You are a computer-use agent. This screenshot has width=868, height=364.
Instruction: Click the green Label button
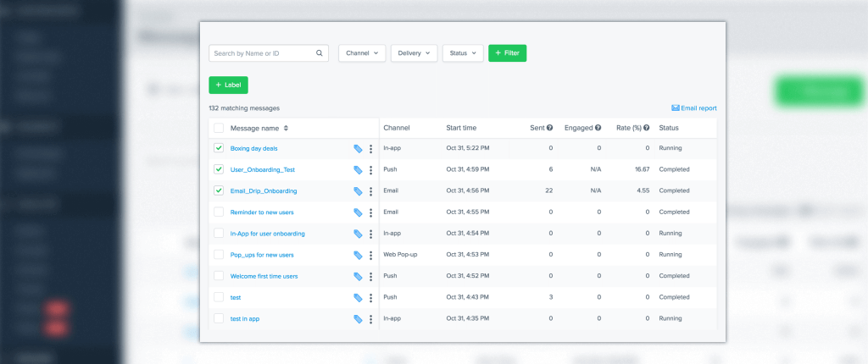click(x=228, y=85)
